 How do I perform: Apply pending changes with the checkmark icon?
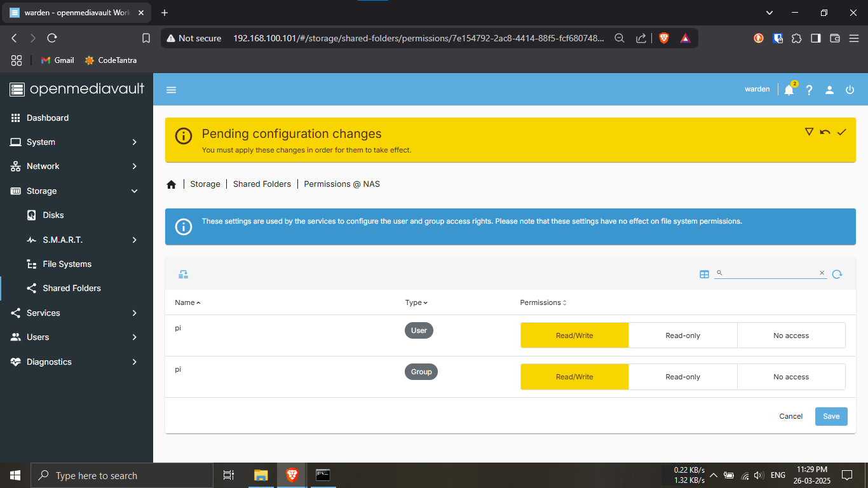[842, 132]
